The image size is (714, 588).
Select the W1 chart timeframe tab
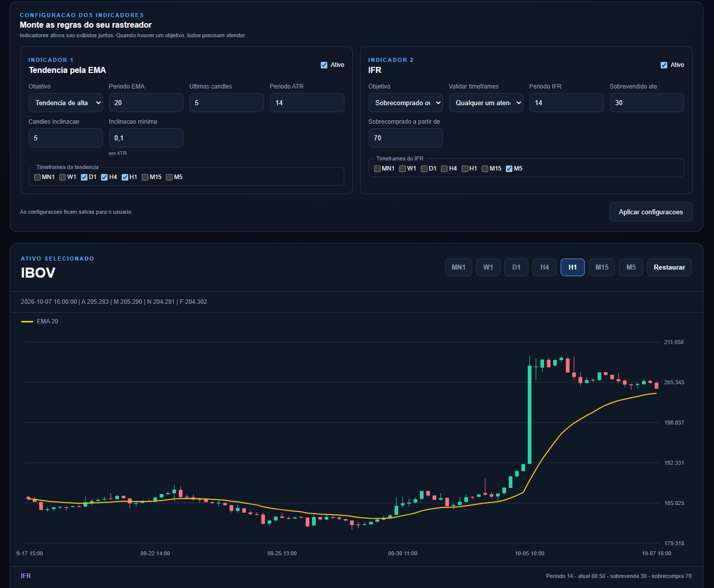coord(488,268)
